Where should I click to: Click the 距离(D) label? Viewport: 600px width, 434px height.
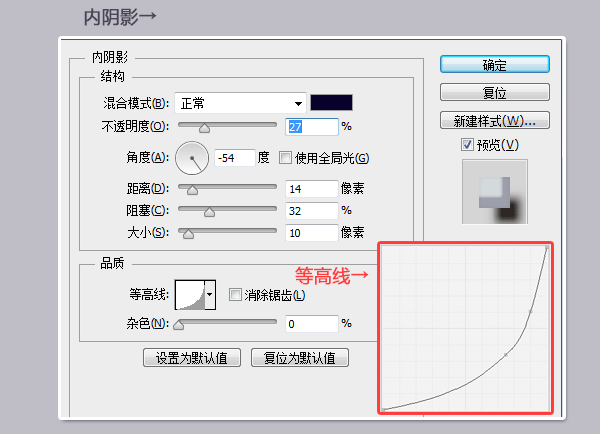point(148,188)
